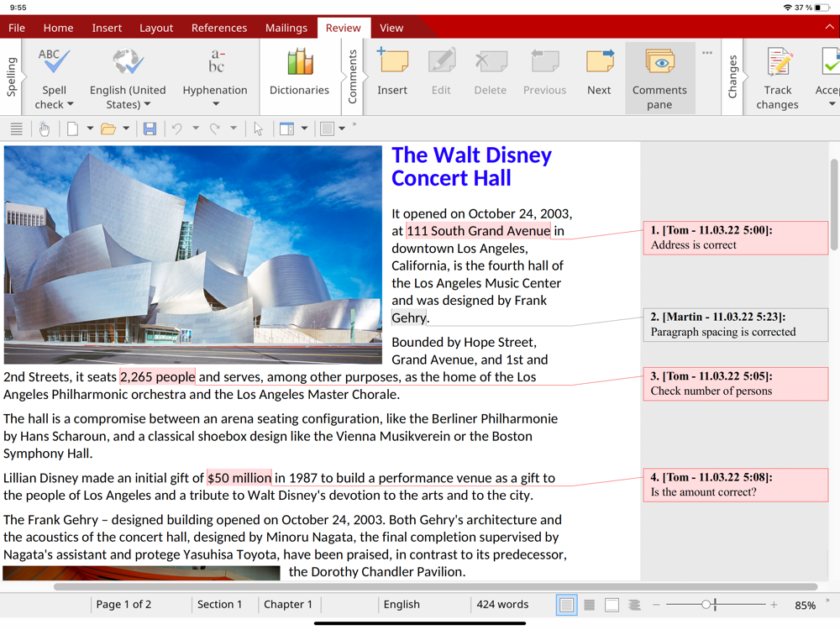Expand the Hyphenation dropdown
Viewport: 840px width, 630px height.
coord(215,104)
